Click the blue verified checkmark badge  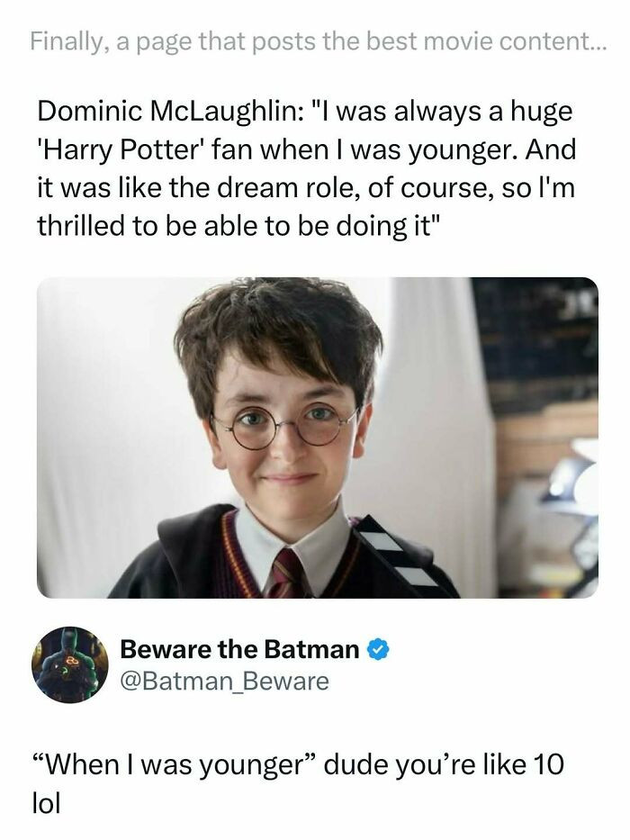point(379,648)
